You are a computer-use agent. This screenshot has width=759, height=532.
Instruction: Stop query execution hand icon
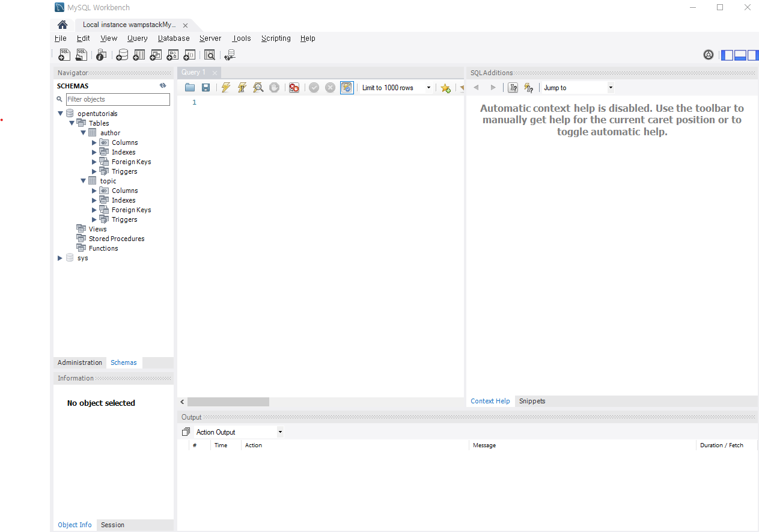pos(274,88)
